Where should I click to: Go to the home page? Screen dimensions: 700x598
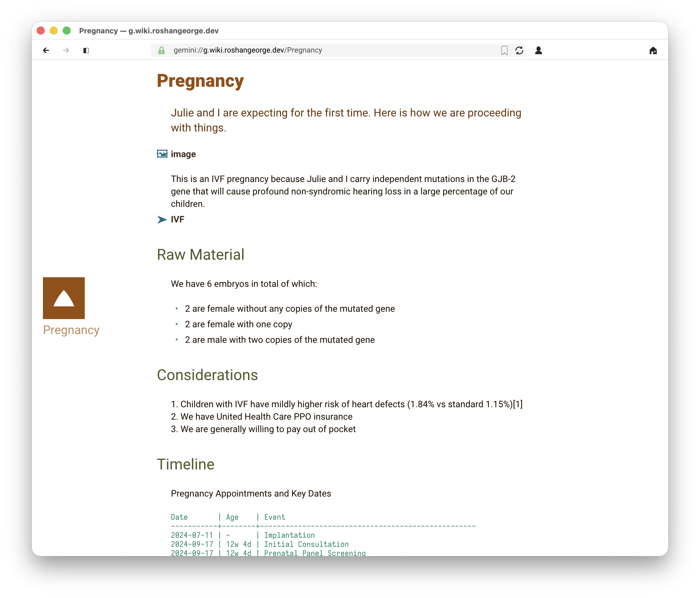click(x=653, y=50)
